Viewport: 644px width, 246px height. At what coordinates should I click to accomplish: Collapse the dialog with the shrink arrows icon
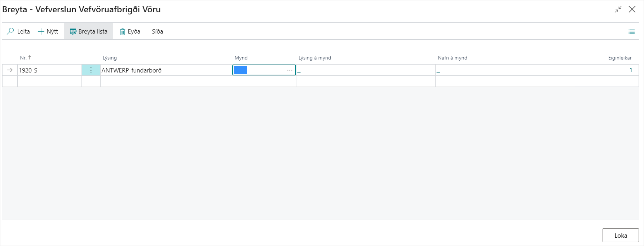[x=618, y=9]
